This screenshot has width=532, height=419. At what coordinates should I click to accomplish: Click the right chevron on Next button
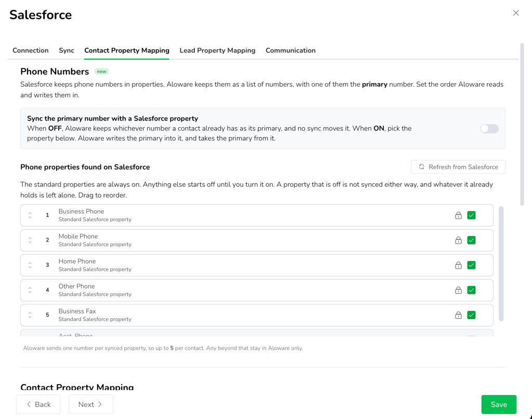pyautogui.click(x=100, y=404)
